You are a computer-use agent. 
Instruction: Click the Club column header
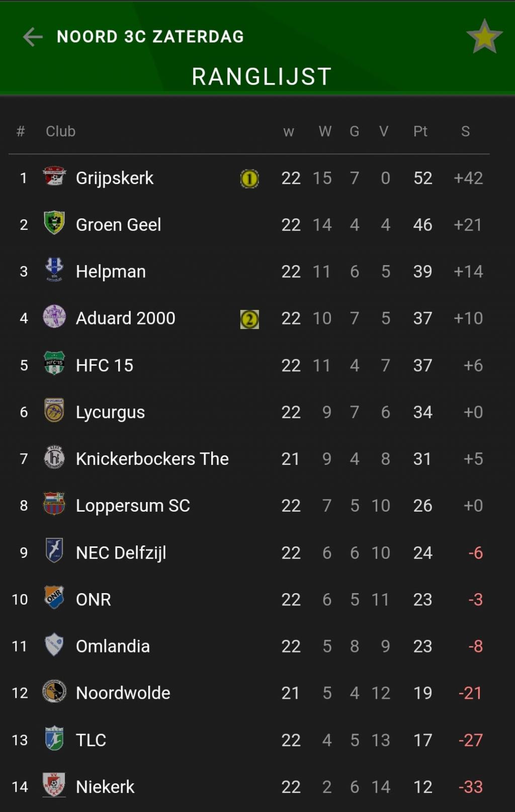coord(60,131)
